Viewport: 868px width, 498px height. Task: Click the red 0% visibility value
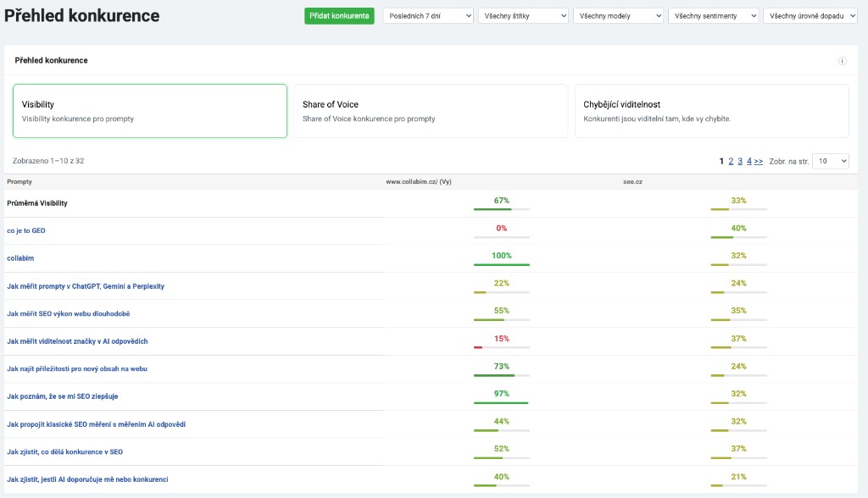pyautogui.click(x=502, y=228)
